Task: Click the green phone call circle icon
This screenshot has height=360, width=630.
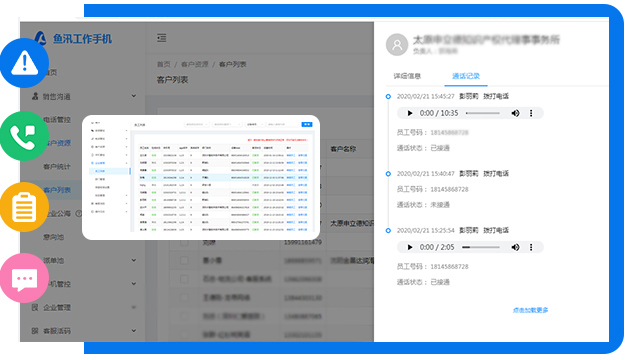Action: (25, 136)
